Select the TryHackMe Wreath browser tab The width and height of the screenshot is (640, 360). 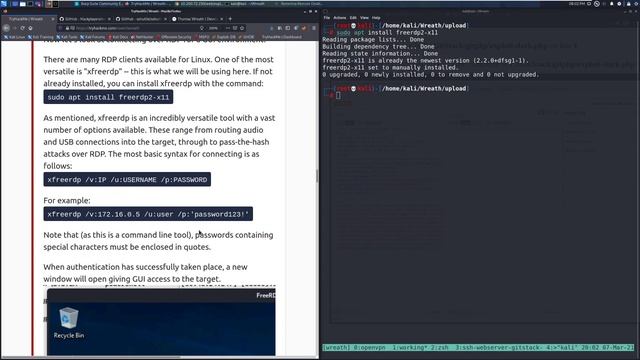pyautogui.click(x=29, y=19)
